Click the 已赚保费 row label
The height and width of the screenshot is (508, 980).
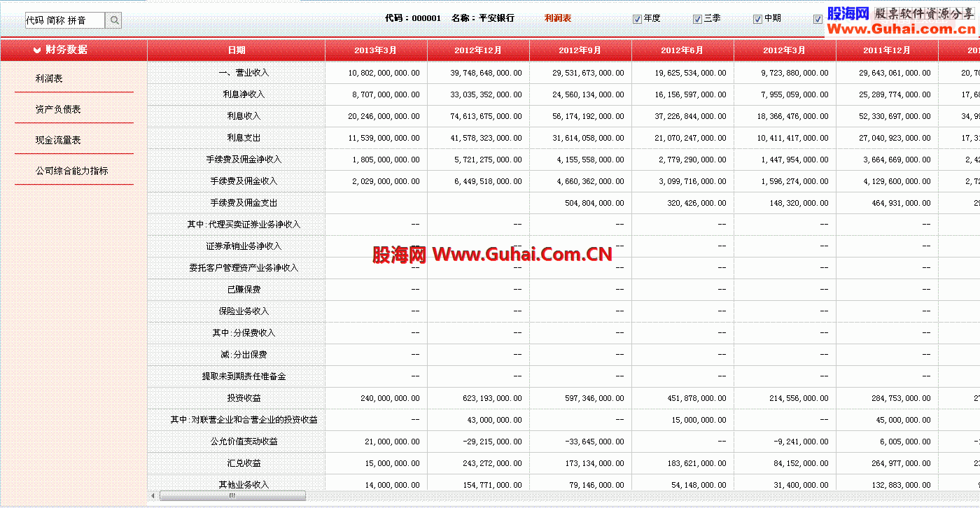[x=244, y=290]
